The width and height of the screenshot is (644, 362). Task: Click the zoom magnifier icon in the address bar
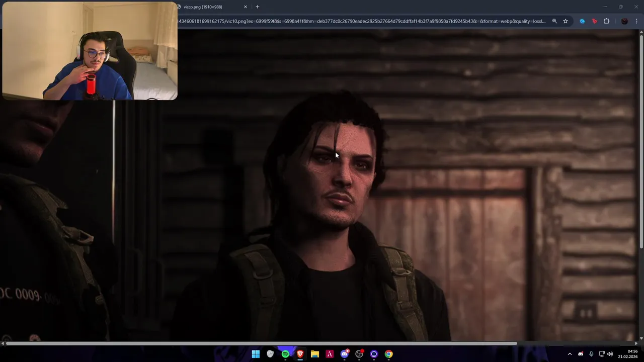(x=554, y=21)
